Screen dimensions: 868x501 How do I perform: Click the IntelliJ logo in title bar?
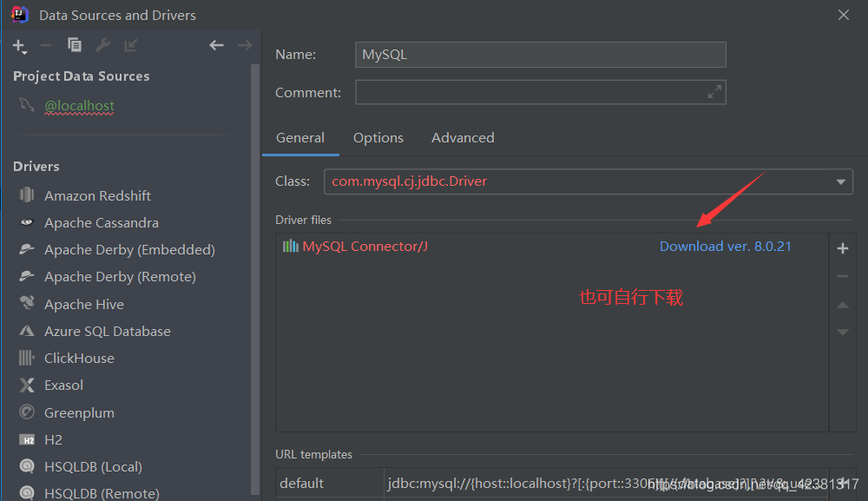(19, 15)
